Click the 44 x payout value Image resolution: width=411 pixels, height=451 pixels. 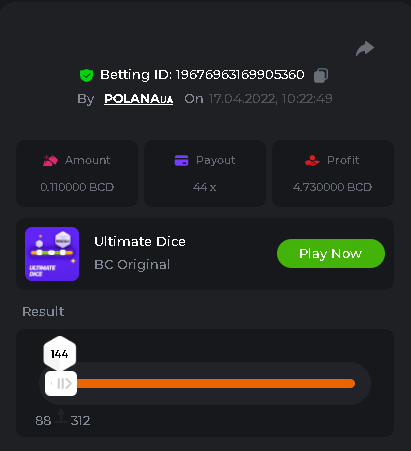(204, 187)
